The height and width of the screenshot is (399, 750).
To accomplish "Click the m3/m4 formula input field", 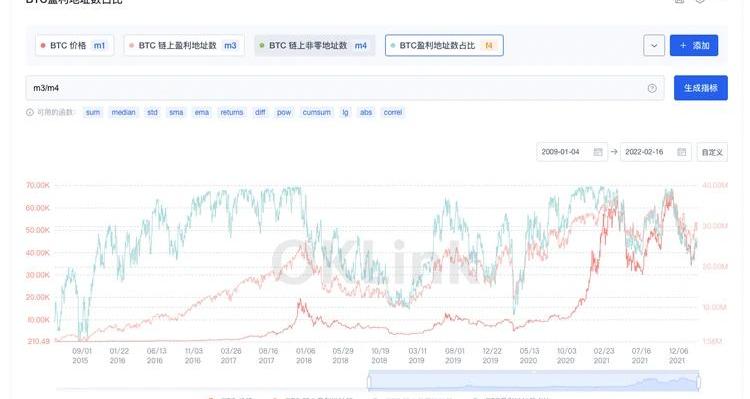I will coord(345,88).
